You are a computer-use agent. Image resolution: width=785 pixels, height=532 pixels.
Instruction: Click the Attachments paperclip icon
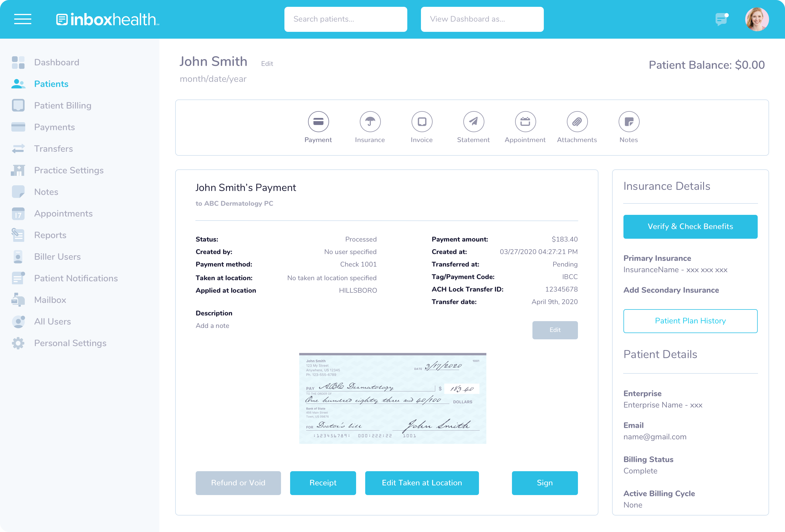tap(577, 122)
